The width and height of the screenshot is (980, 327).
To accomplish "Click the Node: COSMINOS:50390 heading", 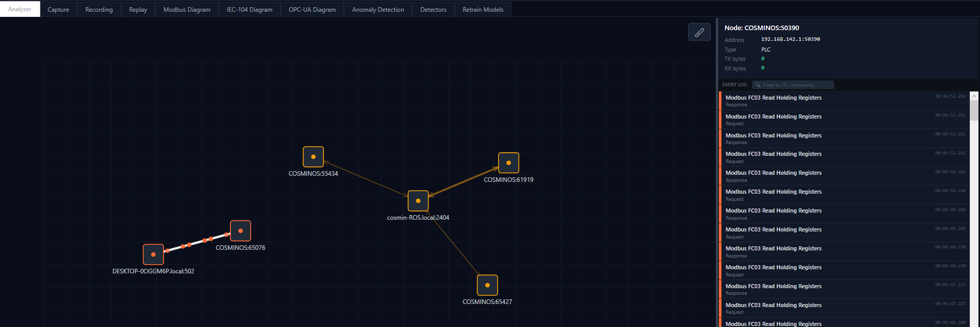I will tap(761, 28).
